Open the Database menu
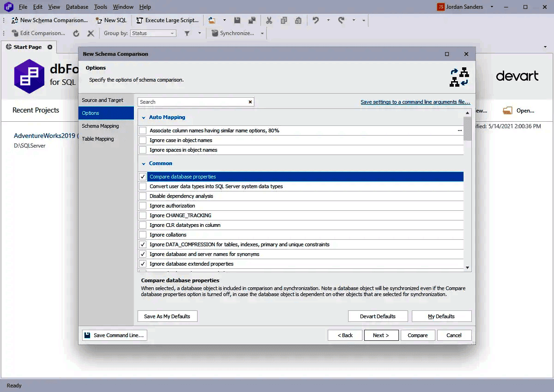554x392 pixels. tap(77, 6)
